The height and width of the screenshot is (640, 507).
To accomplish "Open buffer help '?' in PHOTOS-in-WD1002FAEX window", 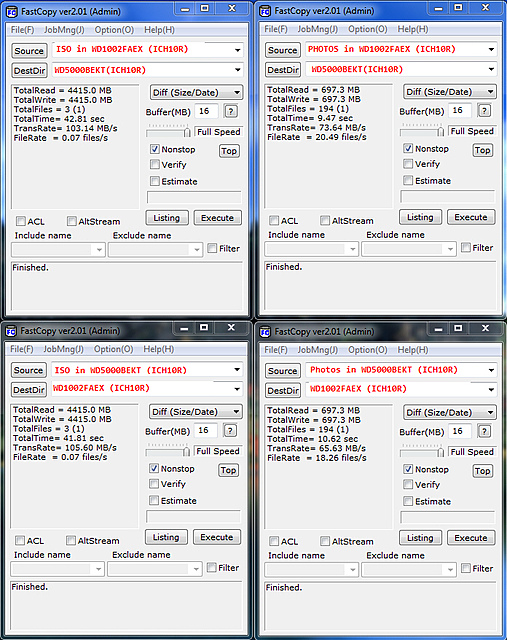I will [484, 111].
